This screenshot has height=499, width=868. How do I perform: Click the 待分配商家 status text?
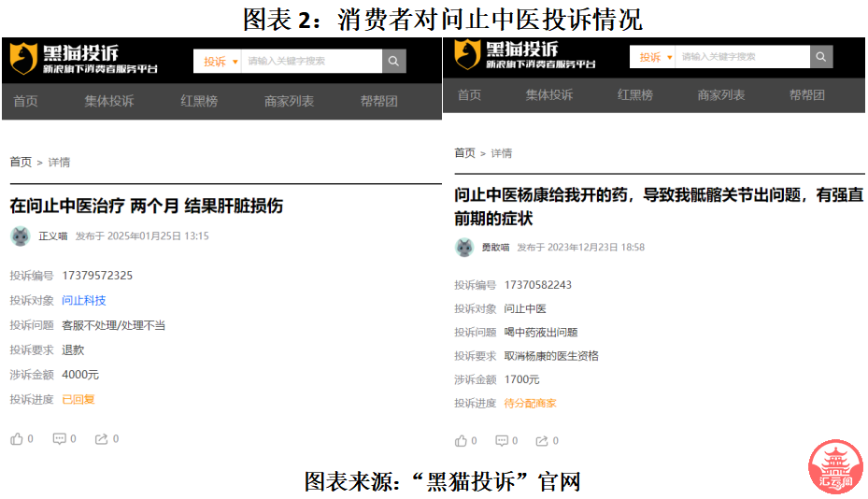(531, 403)
